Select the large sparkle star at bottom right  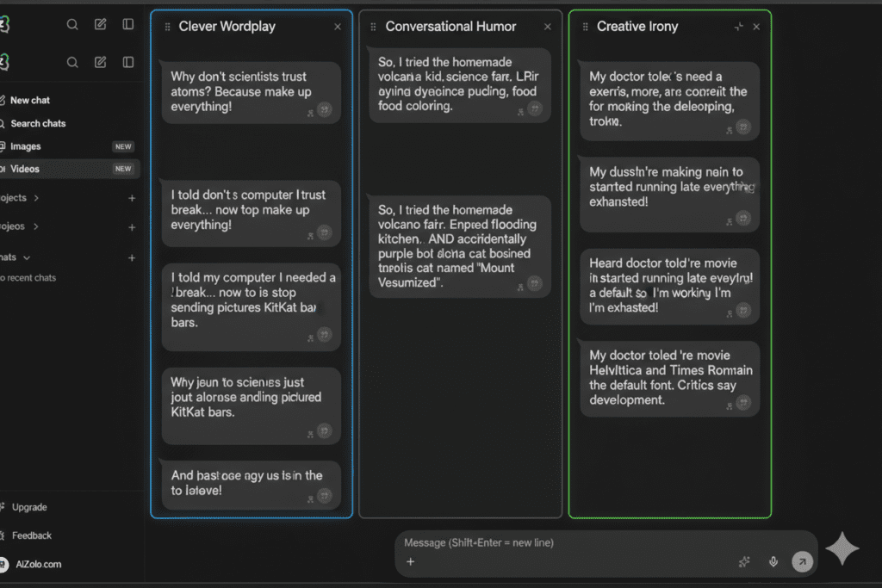[842, 548]
